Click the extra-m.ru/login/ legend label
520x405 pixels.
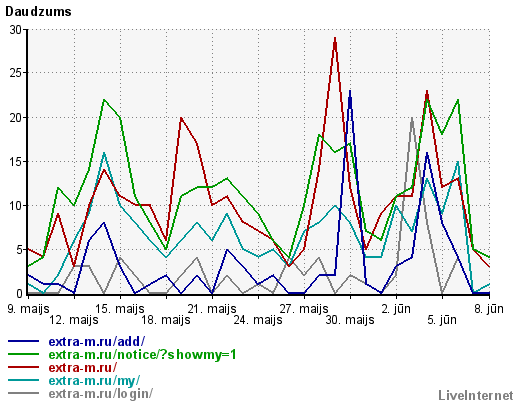(101, 393)
